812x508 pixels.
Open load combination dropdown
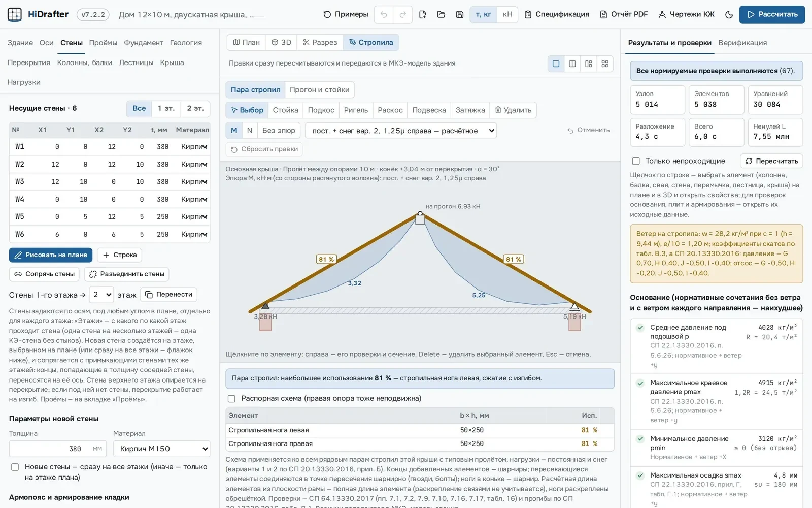[x=400, y=131]
